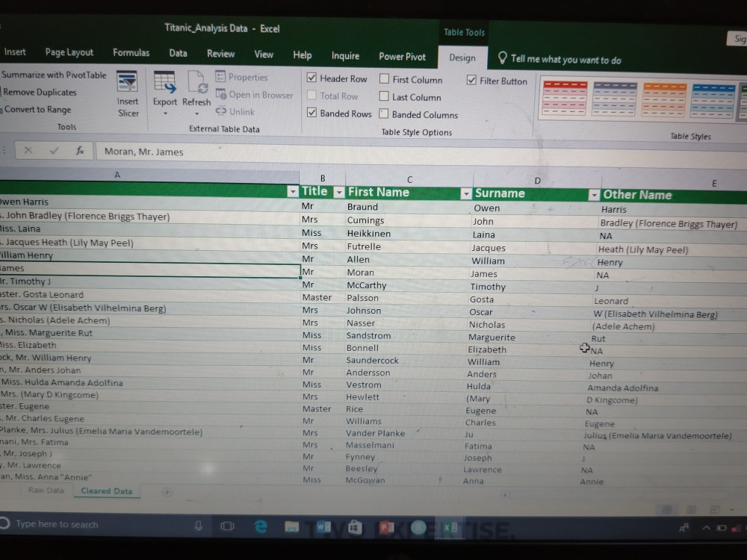Click the Insert Function fx icon
Screen dimensions: 747x560
pos(80,151)
